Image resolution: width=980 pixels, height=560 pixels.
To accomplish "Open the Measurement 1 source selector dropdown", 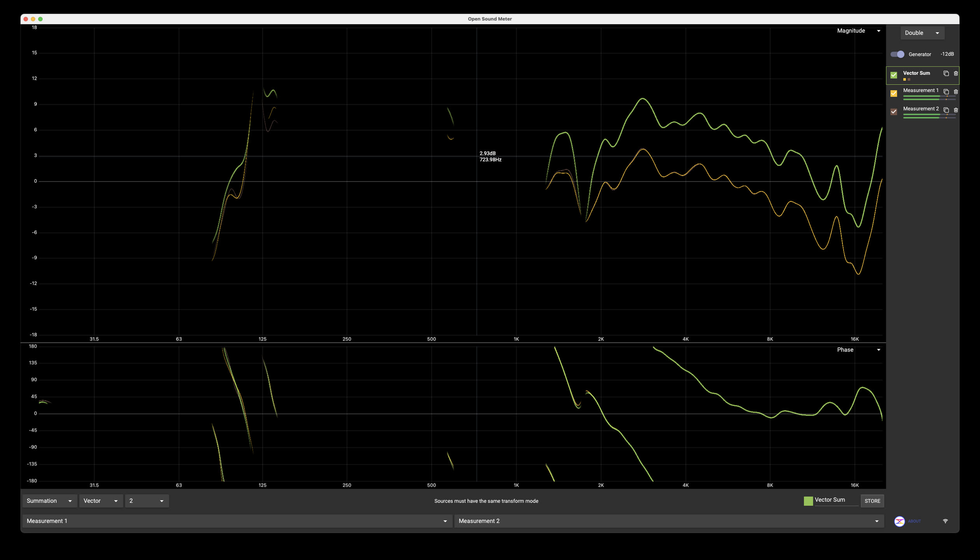I will coord(237,521).
